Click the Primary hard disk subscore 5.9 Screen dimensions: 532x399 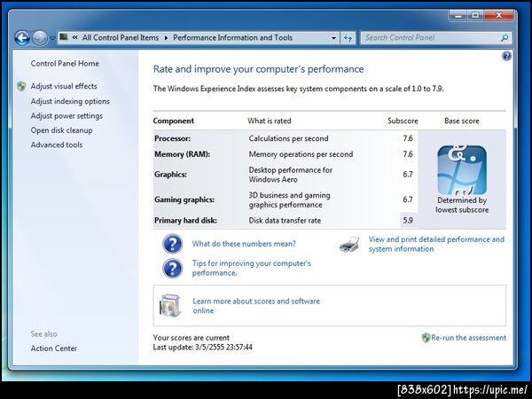tap(408, 220)
